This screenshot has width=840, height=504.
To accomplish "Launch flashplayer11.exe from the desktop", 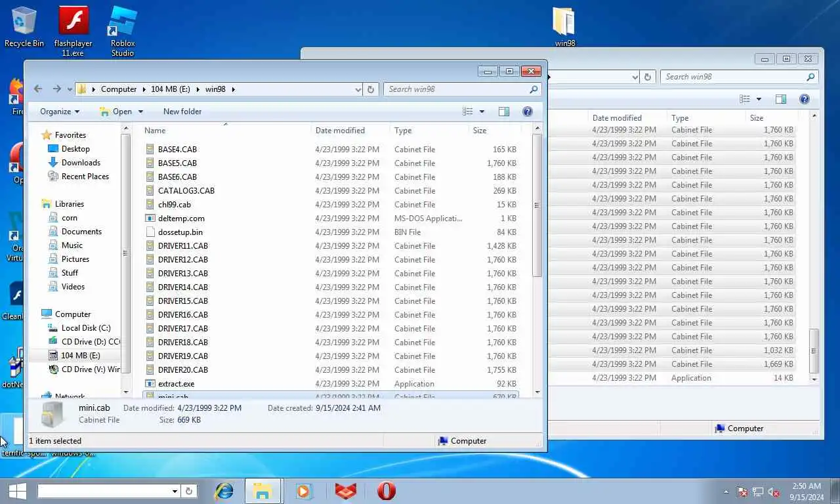I will tap(73, 31).
